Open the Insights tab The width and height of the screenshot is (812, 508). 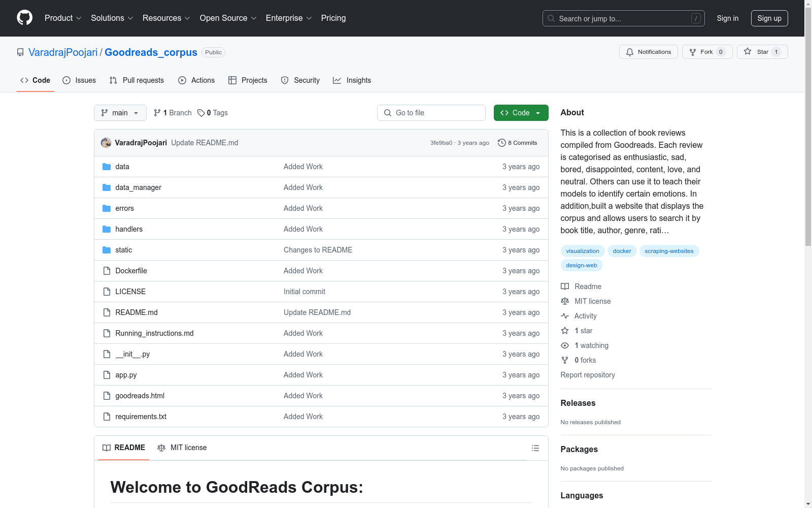(352, 80)
